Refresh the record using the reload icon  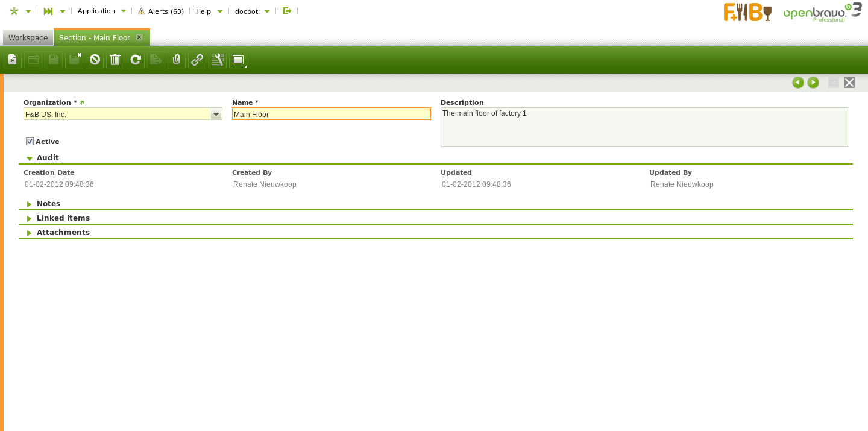(x=136, y=60)
